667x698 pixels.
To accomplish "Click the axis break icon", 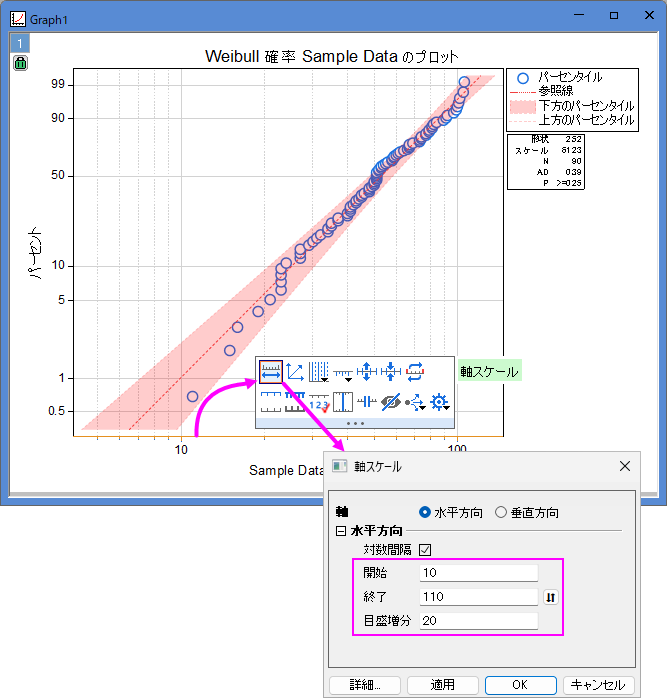I will click(367, 402).
